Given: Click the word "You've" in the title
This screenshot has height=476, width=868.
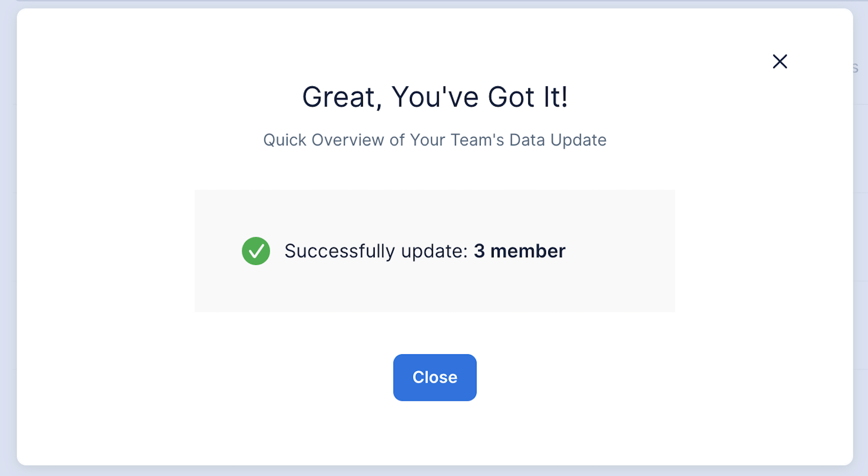Looking at the screenshot, I should [435, 97].
